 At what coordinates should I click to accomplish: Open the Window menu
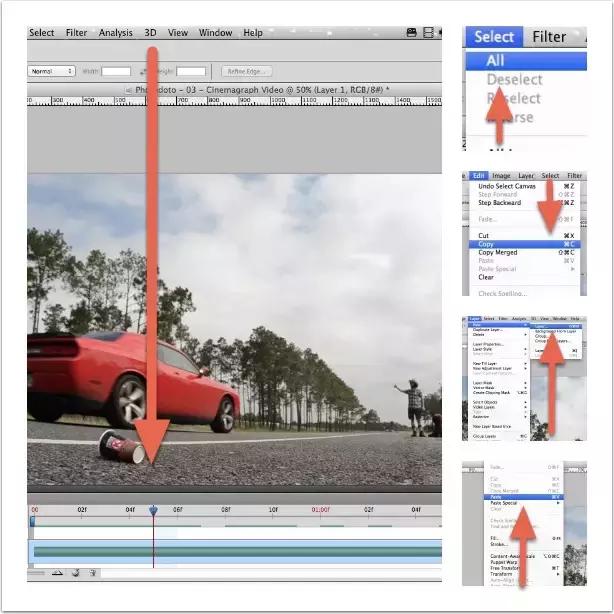(215, 33)
